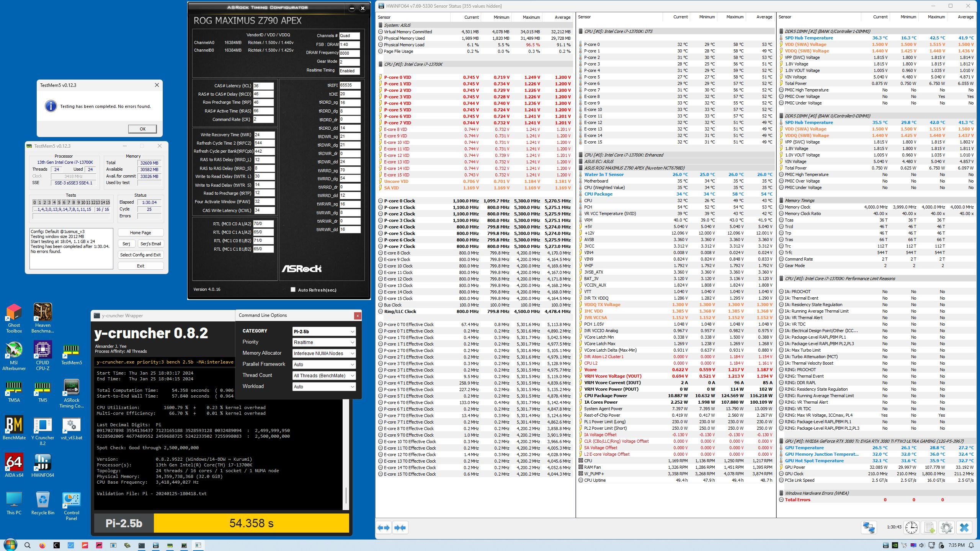This screenshot has height=551, width=980.
Task: Click the CAS# Latency (tCL) field
Action: [x=263, y=86]
